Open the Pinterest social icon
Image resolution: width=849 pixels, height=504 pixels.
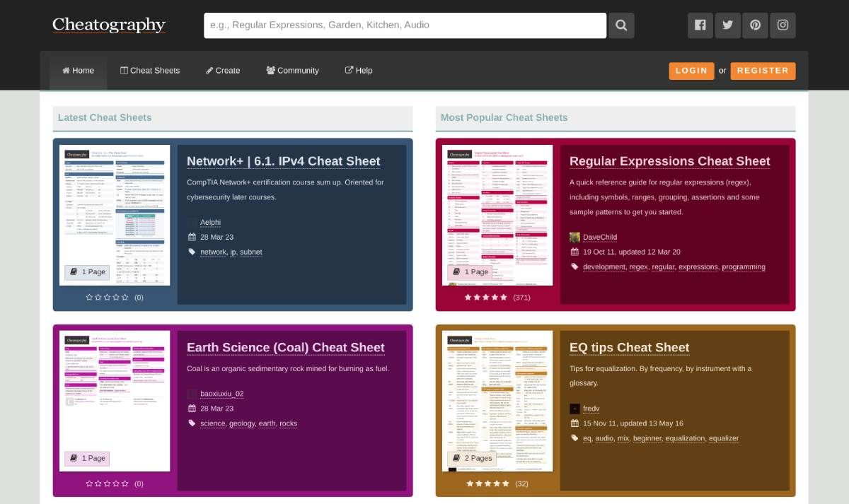[x=755, y=25]
